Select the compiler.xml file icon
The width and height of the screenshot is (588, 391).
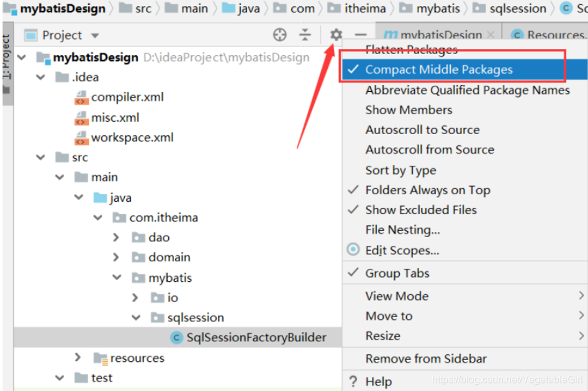[x=81, y=97]
